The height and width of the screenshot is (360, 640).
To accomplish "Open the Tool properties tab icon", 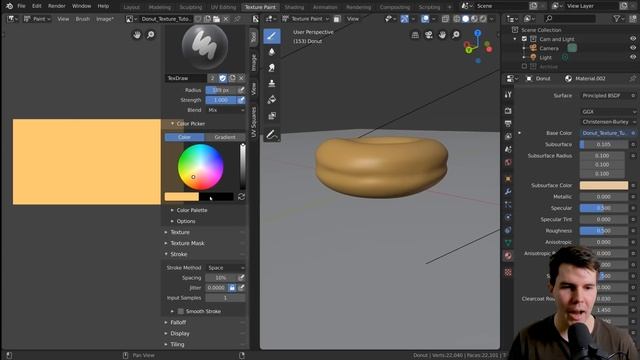I will pyautogui.click(x=508, y=95).
